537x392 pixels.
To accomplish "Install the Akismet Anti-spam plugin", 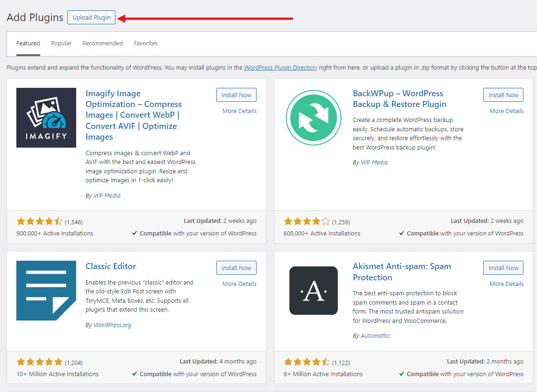I will [x=503, y=268].
